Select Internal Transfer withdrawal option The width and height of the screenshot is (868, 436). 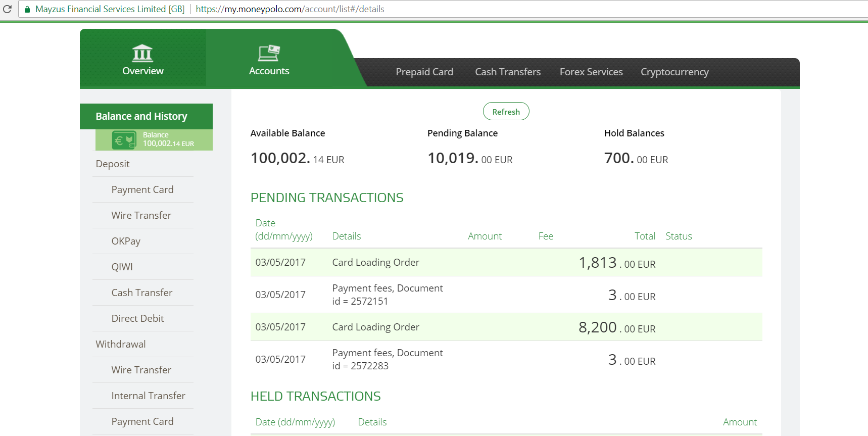(x=148, y=396)
